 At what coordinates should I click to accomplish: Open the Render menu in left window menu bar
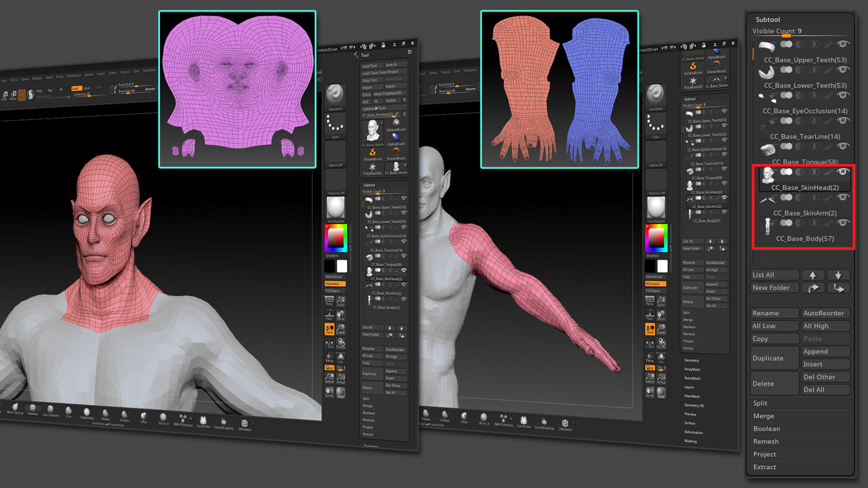point(88,74)
